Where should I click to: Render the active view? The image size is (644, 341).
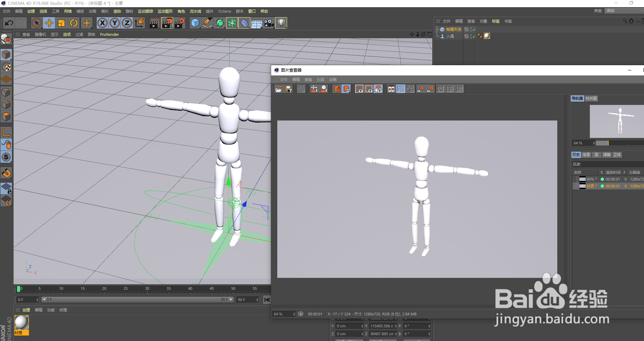154,23
